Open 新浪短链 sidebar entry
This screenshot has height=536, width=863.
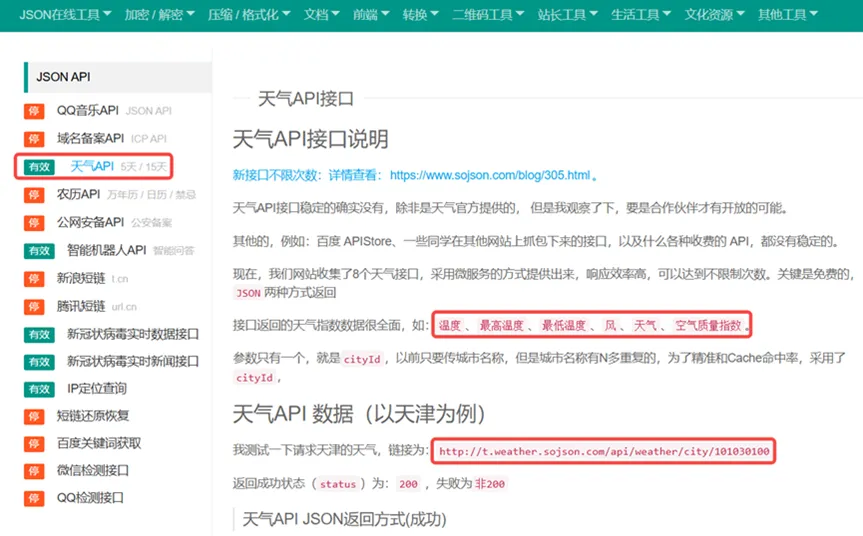click(81, 278)
